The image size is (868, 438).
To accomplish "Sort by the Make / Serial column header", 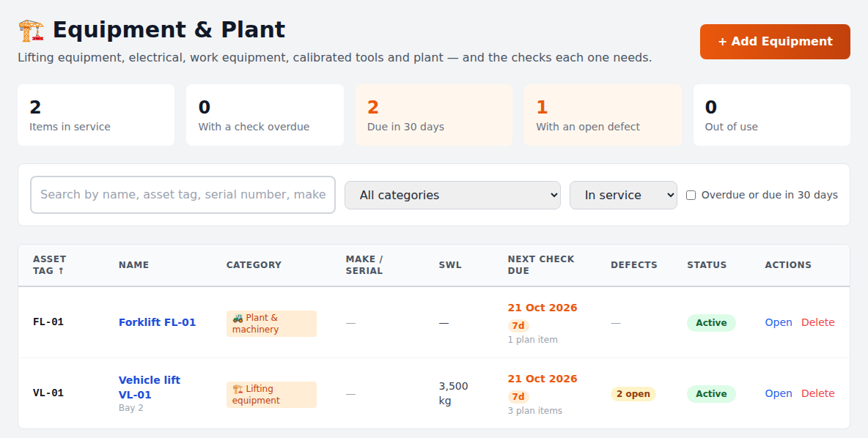I will tap(364, 265).
